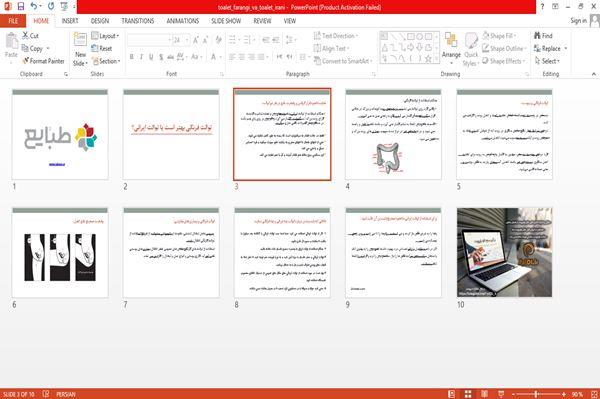This screenshot has width=600, height=399.
Task: Click Find in the Editing group
Action: [x=543, y=36]
